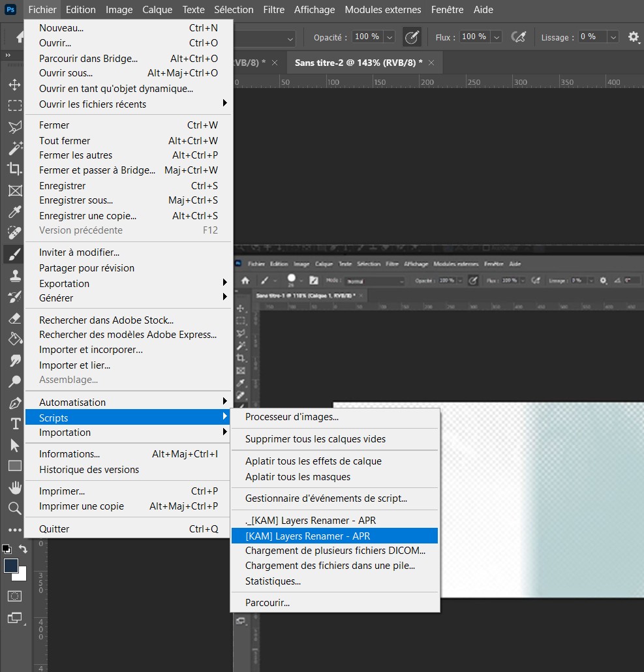The height and width of the screenshot is (672, 644).
Task: Select the Polygonal Lasso tool
Action: 14,127
